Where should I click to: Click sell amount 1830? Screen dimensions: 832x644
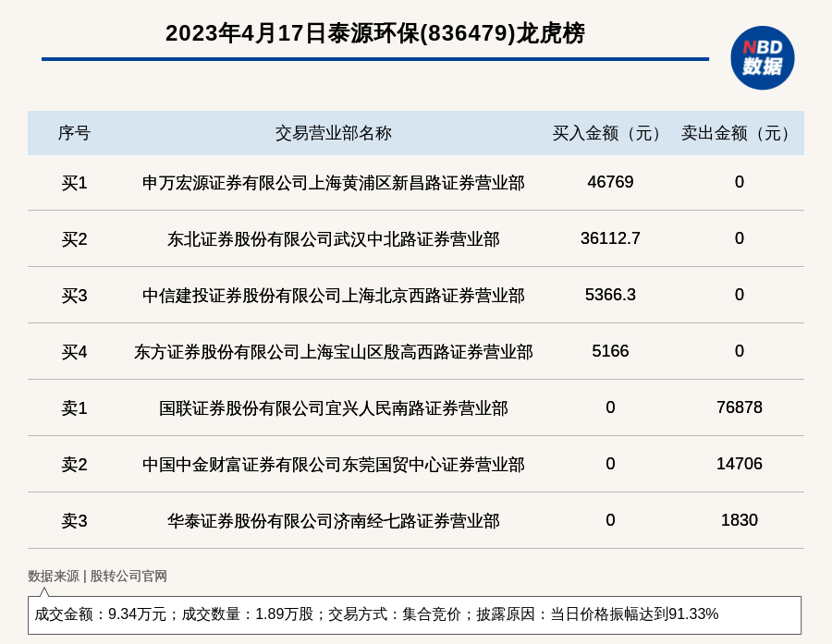[740, 519]
